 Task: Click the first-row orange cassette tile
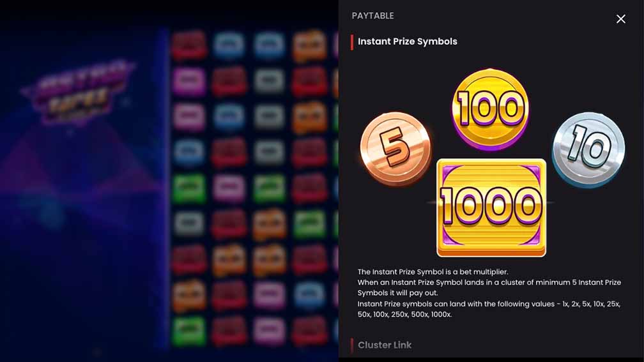(x=310, y=45)
